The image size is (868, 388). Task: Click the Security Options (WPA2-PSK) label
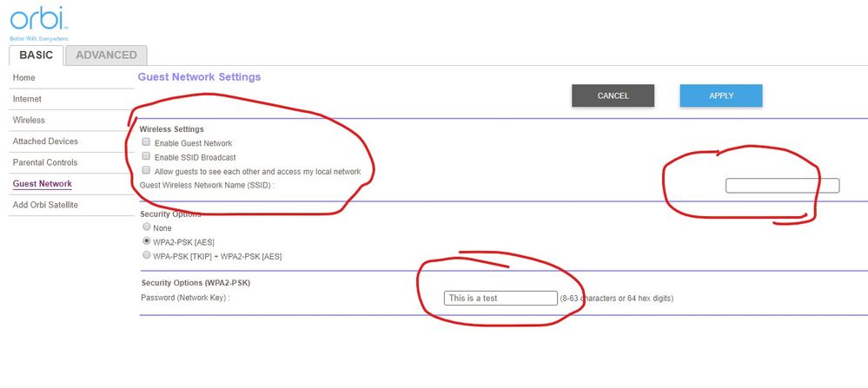(196, 283)
